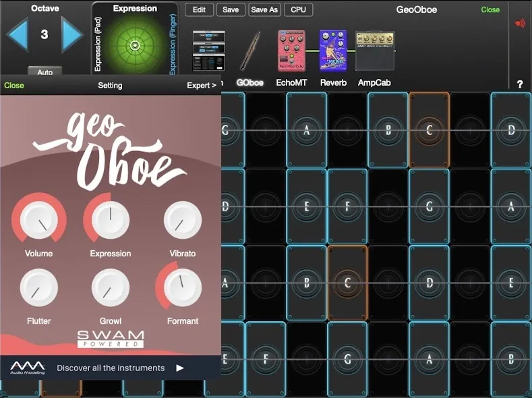The width and height of the screenshot is (532, 398).
Task: Click the Expression XY pad center
Action: [x=135, y=45]
